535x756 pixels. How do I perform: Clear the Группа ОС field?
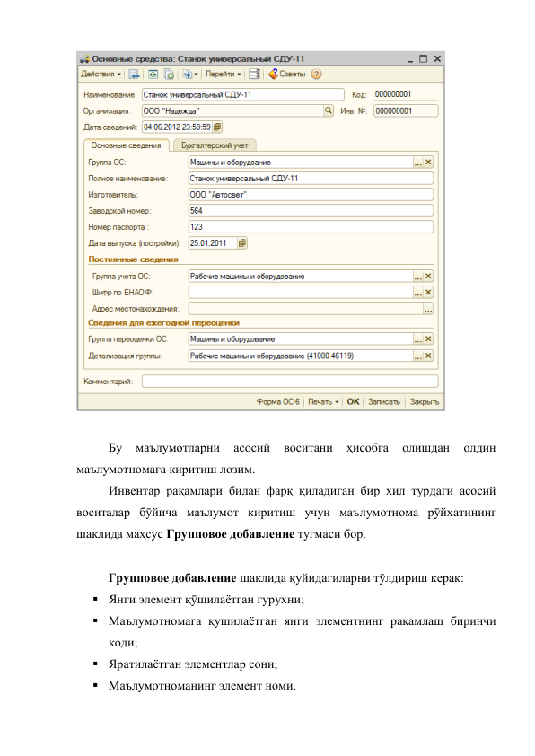point(428,163)
